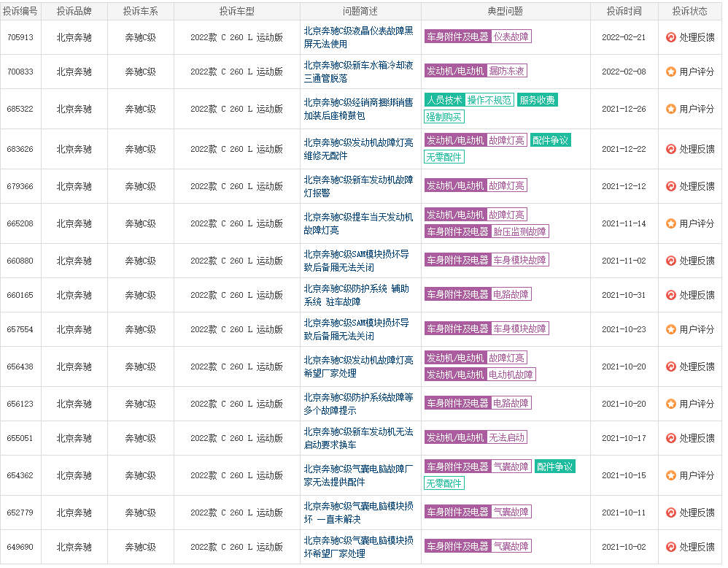Click the 用户评分 star icon for complaint 685322

(670, 109)
